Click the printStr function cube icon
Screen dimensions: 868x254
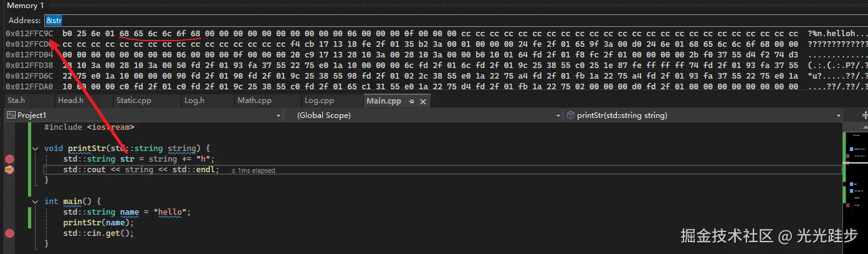pos(570,115)
